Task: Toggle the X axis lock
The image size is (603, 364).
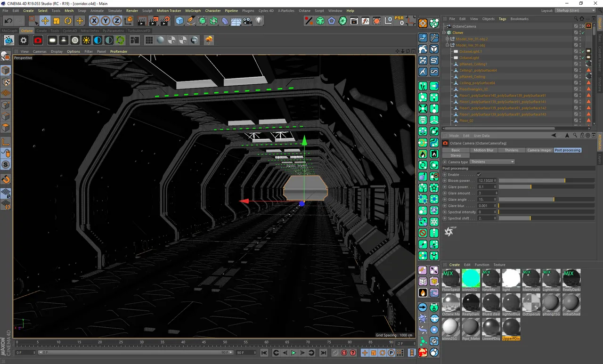Action: coord(94,21)
